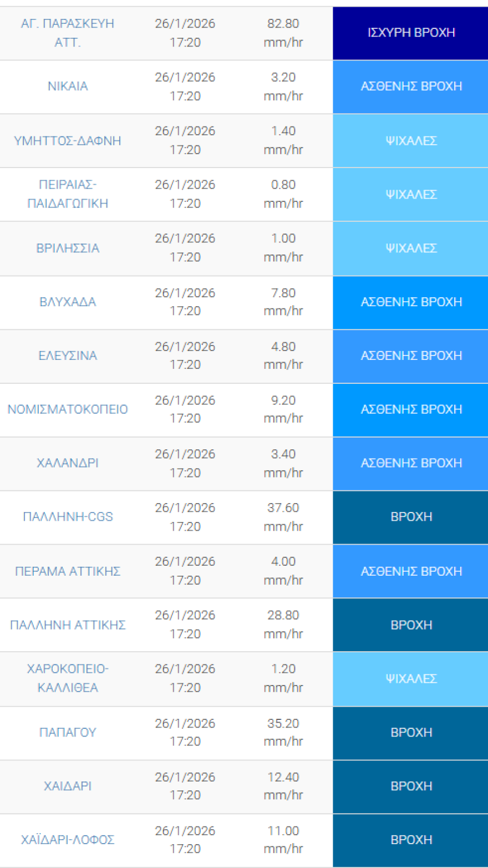Select the ΝΟΜΙΣΜΑΤΟΚΟΠΕΙΟ station link
This screenshot has height=868, width=488.
tap(68, 409)
